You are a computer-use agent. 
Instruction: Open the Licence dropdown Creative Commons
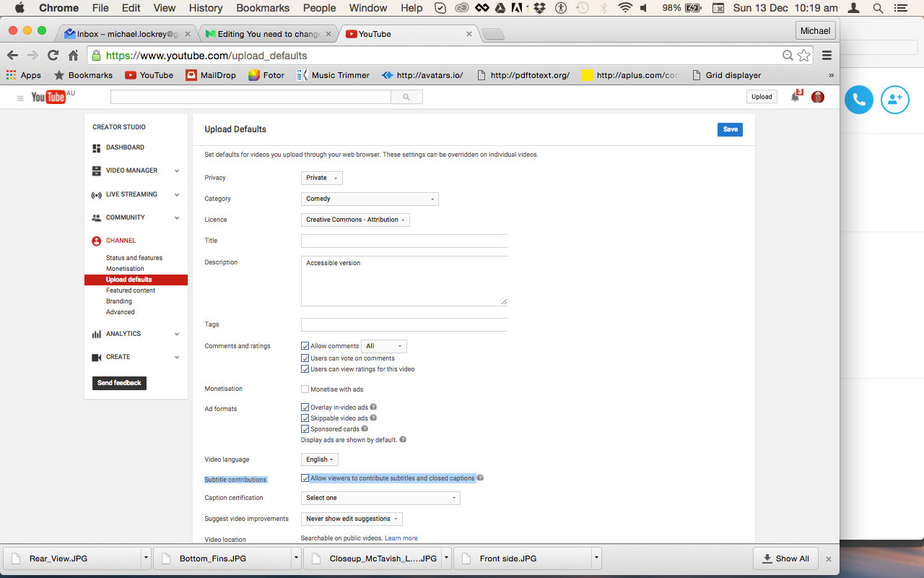point(355,220)
